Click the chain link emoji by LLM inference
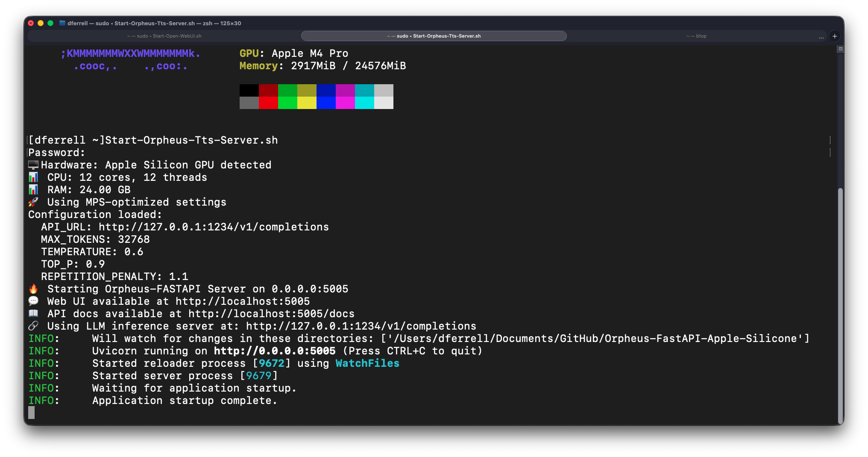 33,326
